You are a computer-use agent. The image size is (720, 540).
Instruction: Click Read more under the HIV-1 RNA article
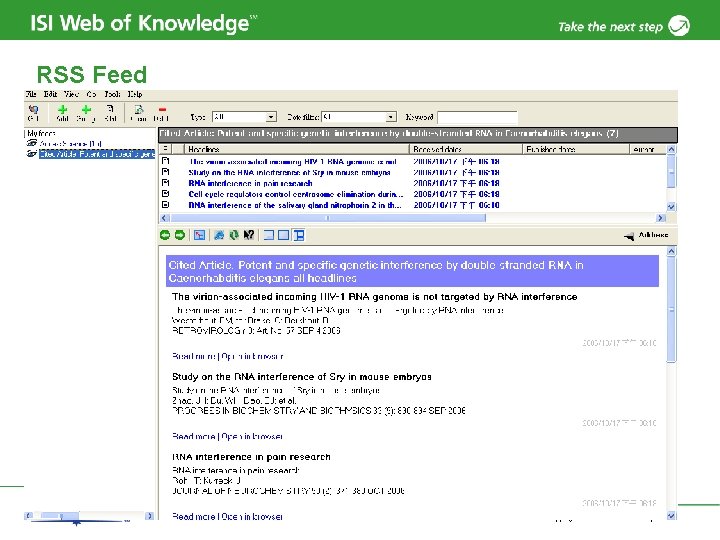[193, 356]
